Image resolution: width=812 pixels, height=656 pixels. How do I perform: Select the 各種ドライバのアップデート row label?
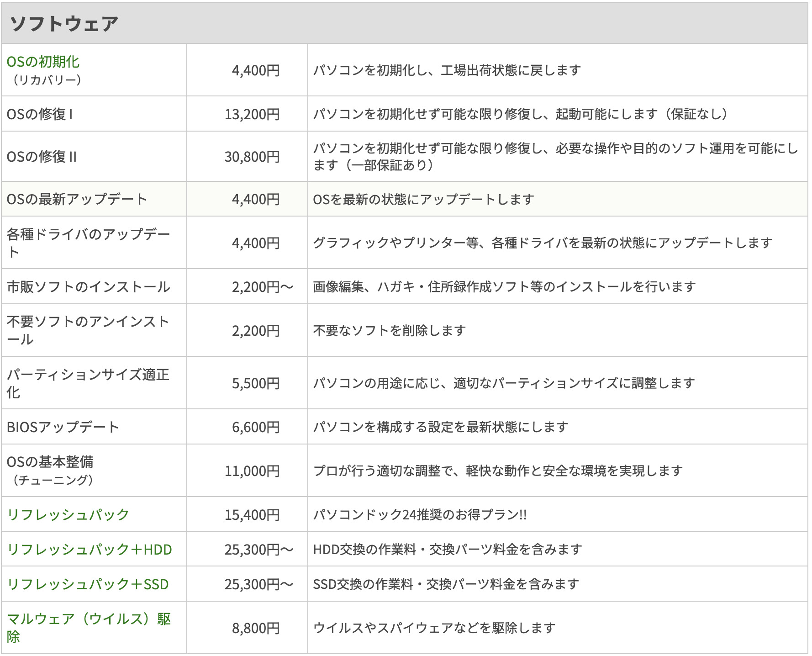point(88,243)
